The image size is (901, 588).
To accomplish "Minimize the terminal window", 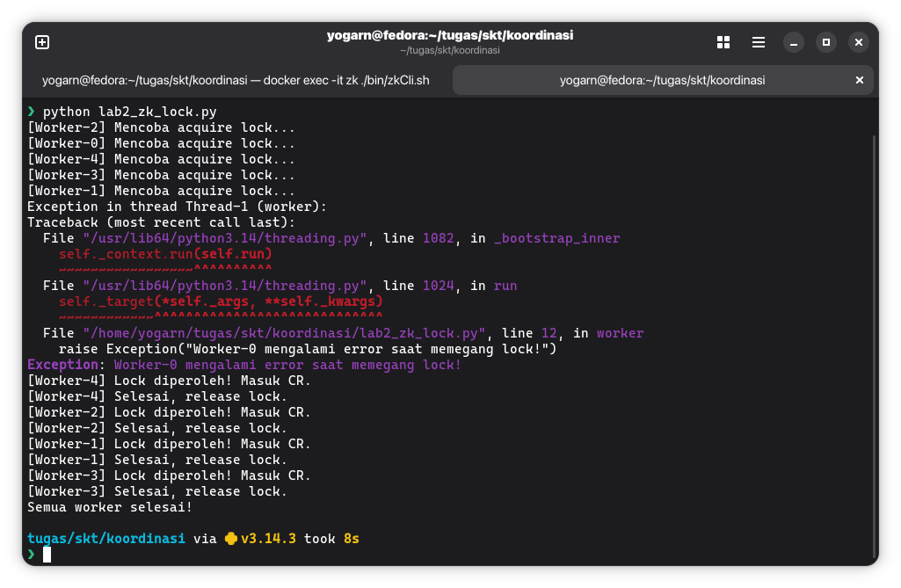I will (x=794, y=42).
